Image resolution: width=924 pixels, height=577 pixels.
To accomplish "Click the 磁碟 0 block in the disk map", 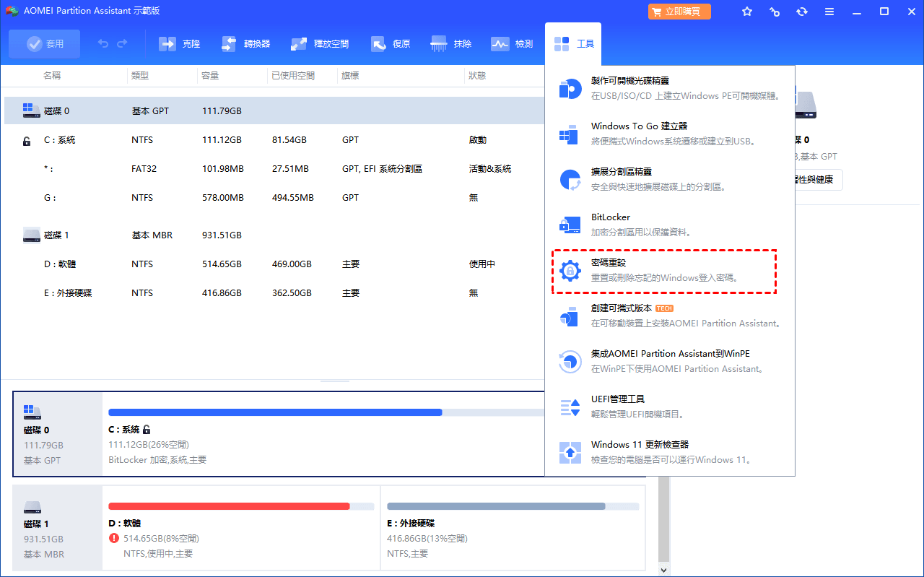I will pyautogui.click(x=58, y=434).
